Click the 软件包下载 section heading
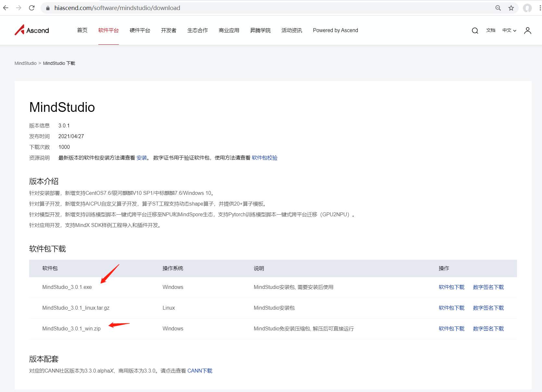Image resolution: width=542 pixels, height=392 pixels. (x=47, y=249)
